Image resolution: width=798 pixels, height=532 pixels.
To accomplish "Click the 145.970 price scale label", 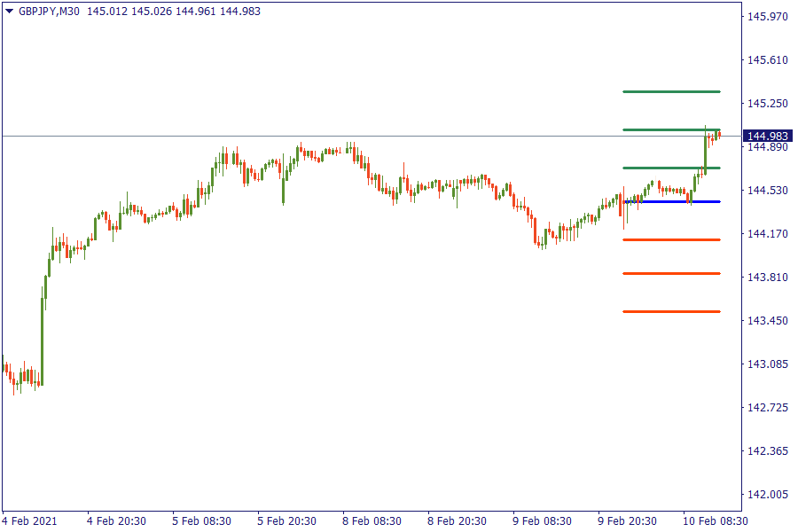I will tap(768, 17).
